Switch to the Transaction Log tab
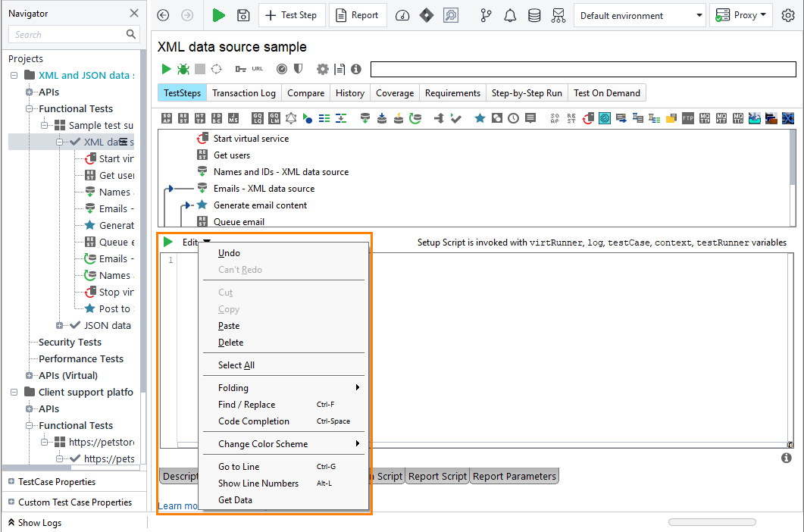This screenshot has width=804, height=532. [244, 93]
